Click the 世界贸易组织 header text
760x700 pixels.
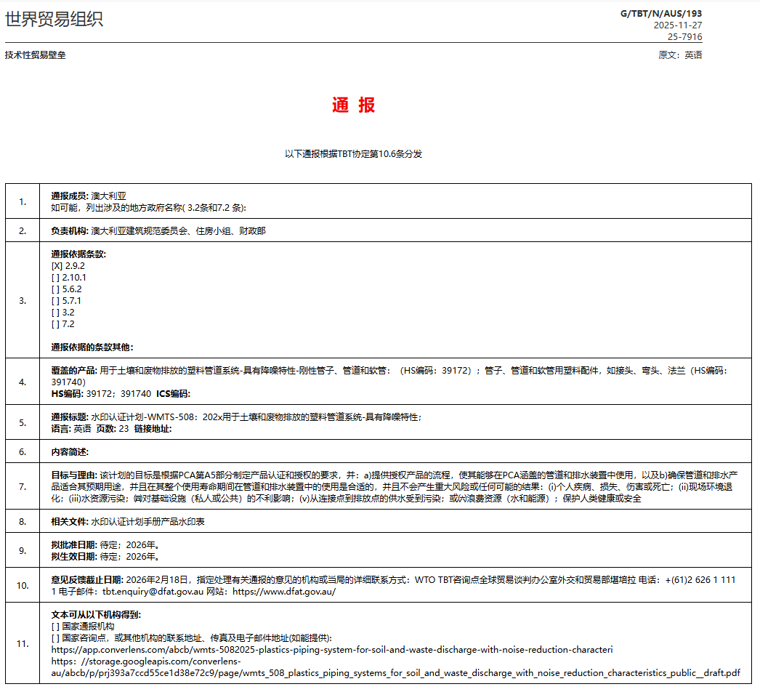54,20
